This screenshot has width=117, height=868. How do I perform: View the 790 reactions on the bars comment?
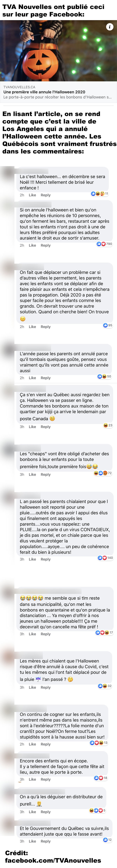click(104, 244)
